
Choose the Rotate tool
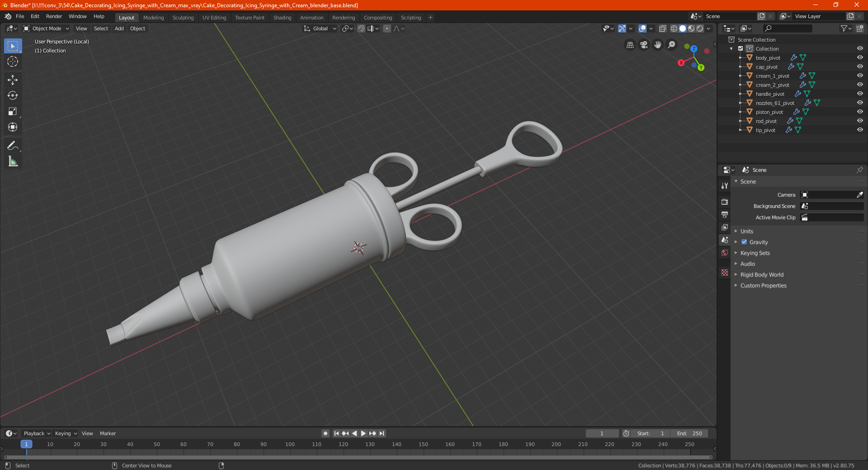(13, 96)
